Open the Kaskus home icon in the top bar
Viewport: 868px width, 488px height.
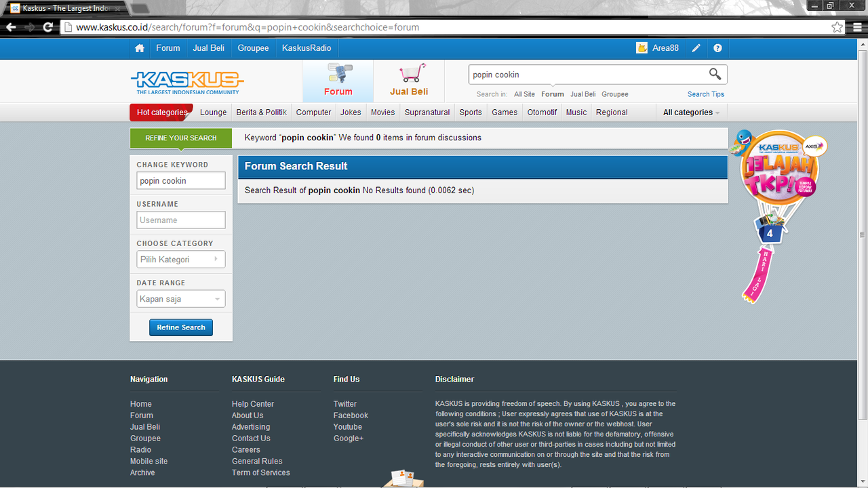[140, 48]
